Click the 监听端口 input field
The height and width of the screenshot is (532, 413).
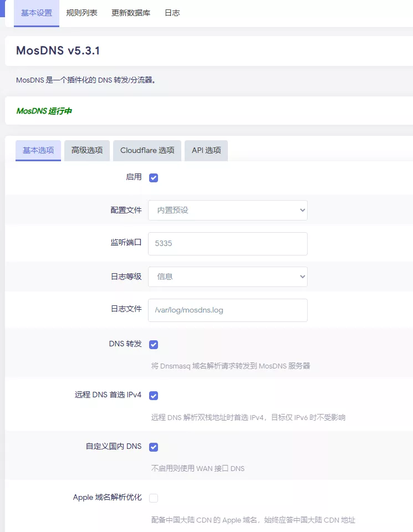coord(228,244)
